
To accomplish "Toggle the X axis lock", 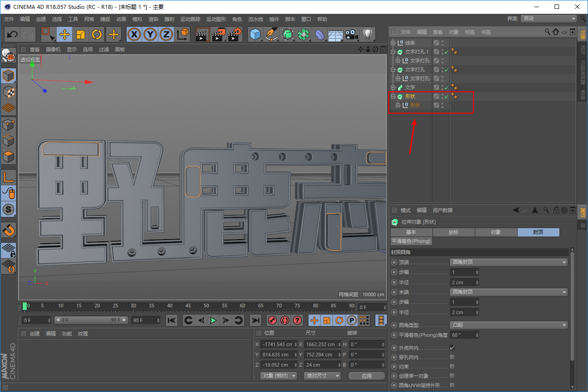I will click(134, 34).
